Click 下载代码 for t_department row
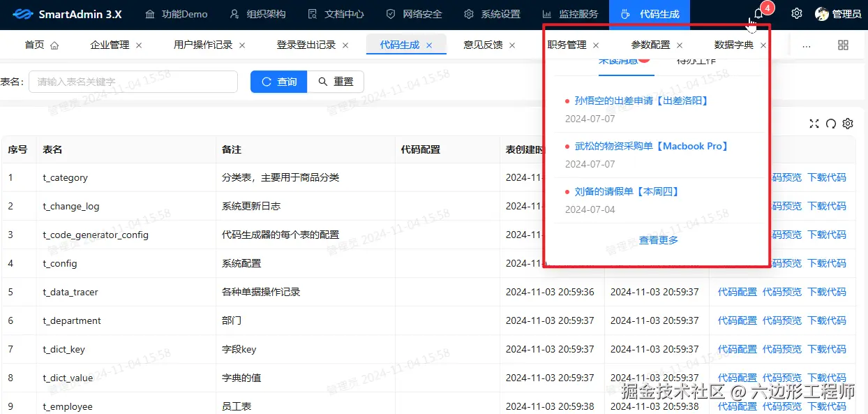868x414 pixels. click(827, 320)
